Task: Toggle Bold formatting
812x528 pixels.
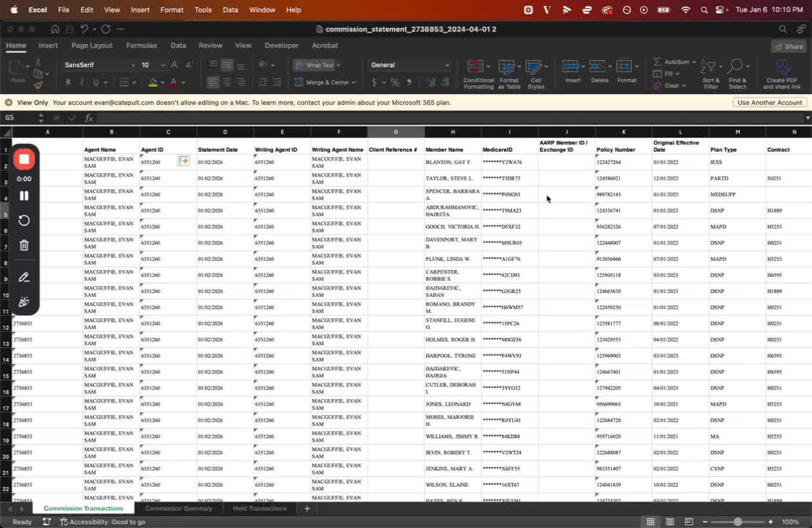Action: (x=68, y=82)
